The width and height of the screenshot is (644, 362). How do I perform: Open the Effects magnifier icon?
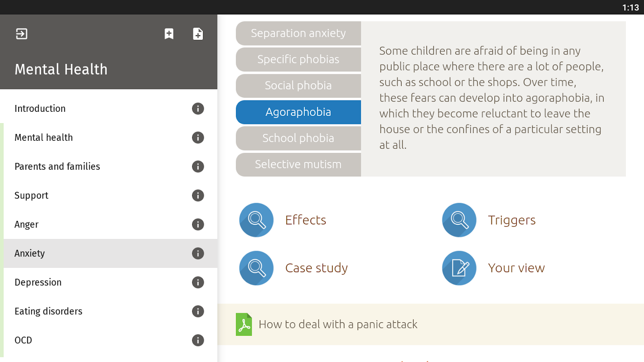256,220
